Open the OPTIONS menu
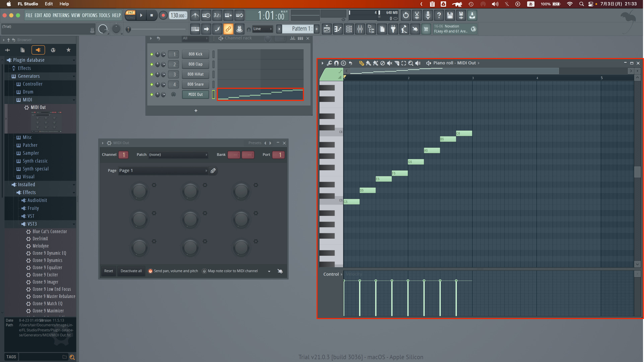The image size is (644, 362). point(90,15)
